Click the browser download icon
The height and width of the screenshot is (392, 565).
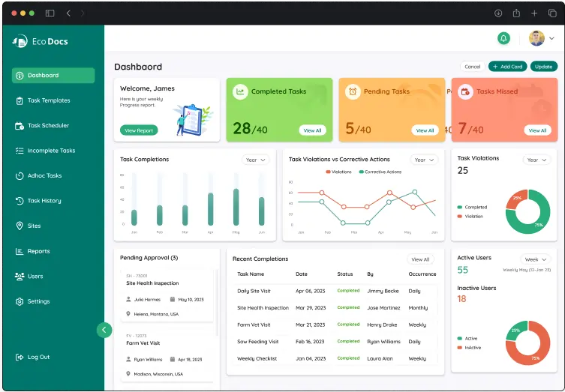(x=498, y=13)
